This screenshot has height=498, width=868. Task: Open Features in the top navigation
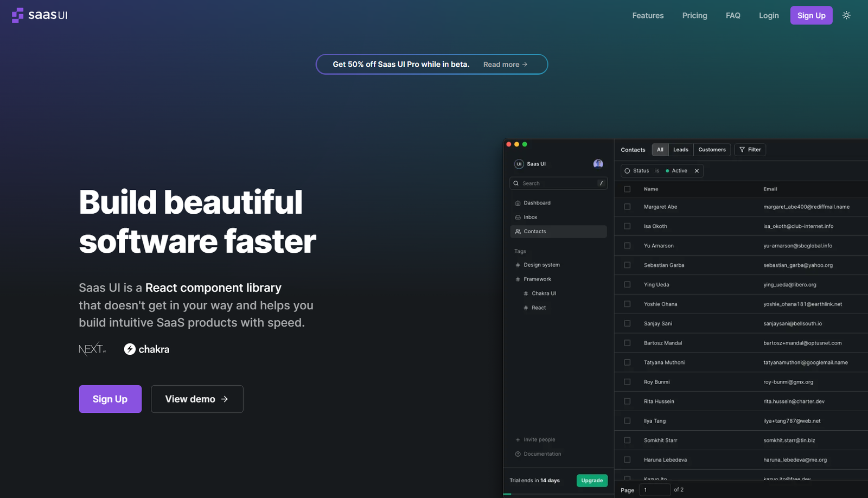click(x=648, y=15)
